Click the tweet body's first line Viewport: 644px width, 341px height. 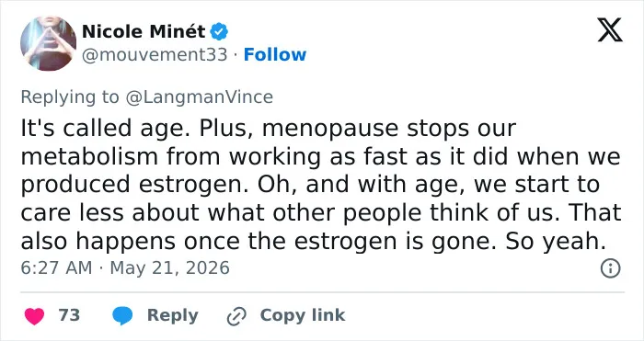point(269,129)
